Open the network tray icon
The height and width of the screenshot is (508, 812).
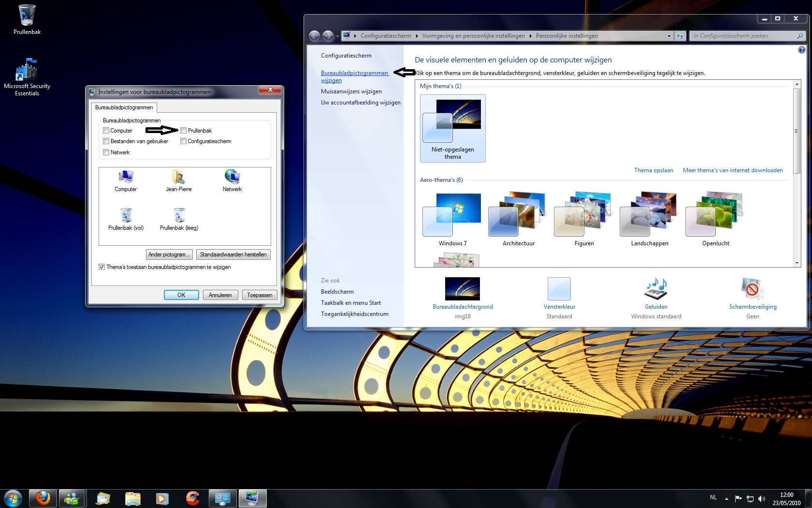[x=750, y=499]
